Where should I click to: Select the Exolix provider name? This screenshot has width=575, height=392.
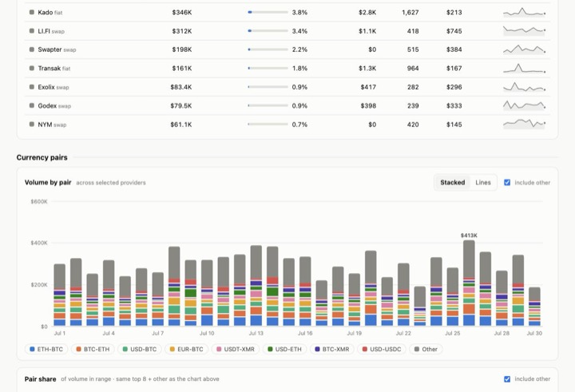click(46, 87)
